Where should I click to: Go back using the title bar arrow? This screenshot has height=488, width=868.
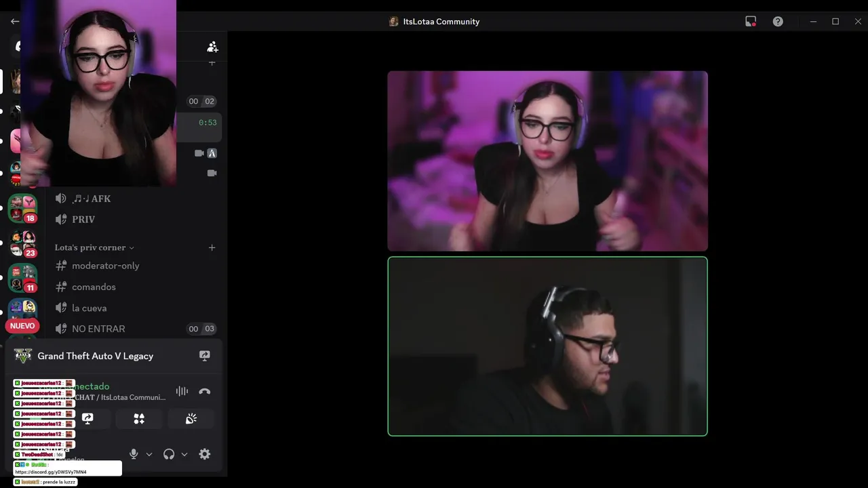click(14, 21)
